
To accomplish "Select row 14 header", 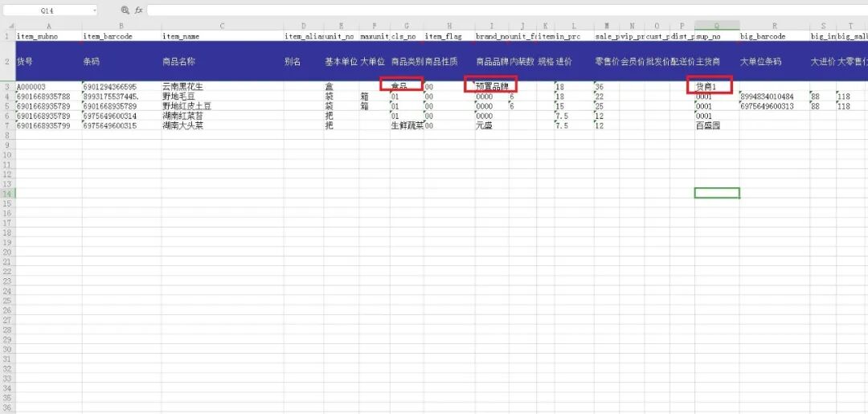I will (x=6, y=194).
